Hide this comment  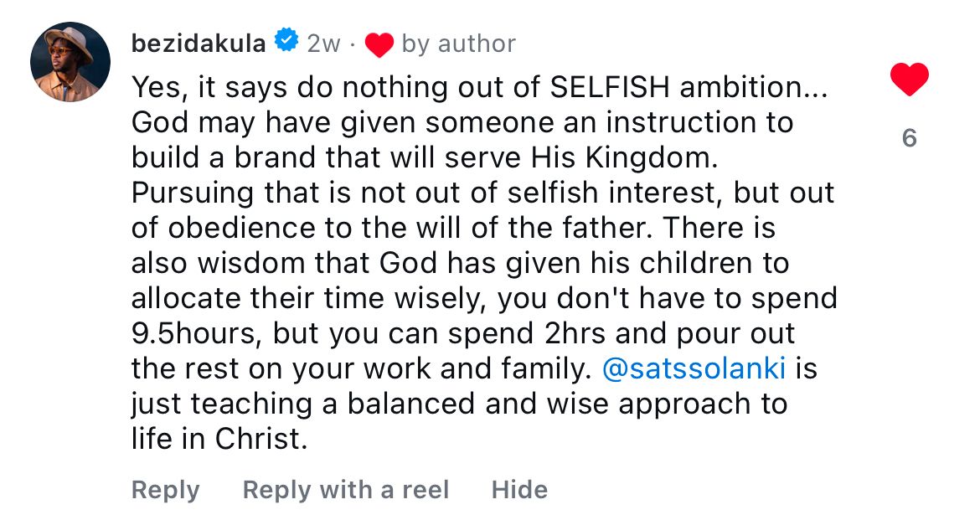[x=519, y=490]
